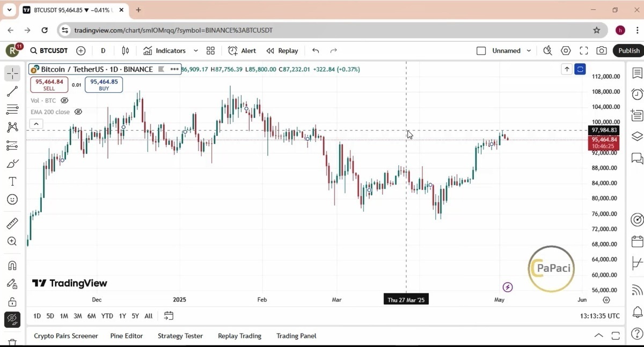The height and width of the screenshot is (347, 644).
Task: Enter fullscreen mode
Action: point(584,51)
